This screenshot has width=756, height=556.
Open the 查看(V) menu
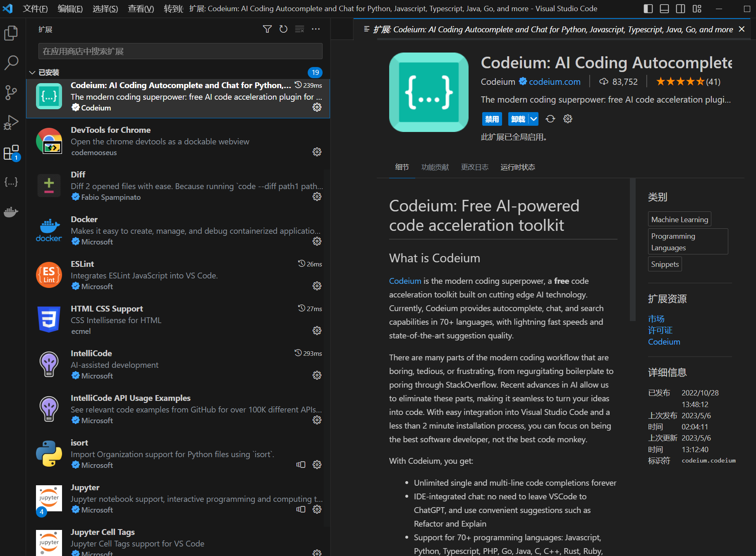click(141, 9)
